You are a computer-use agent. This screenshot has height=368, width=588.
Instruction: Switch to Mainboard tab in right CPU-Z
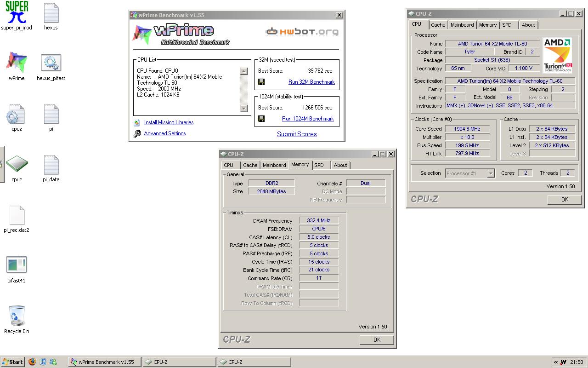(x=462, y=25)
